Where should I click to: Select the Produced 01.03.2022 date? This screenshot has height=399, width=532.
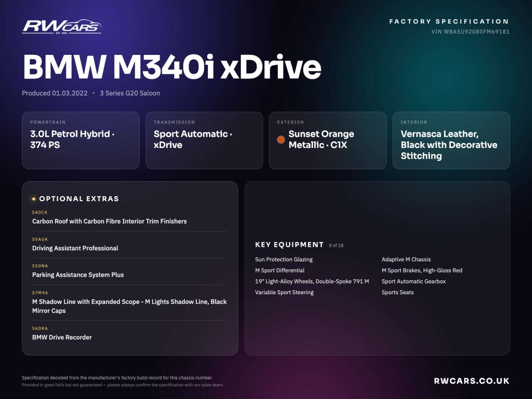coord(55,93)
